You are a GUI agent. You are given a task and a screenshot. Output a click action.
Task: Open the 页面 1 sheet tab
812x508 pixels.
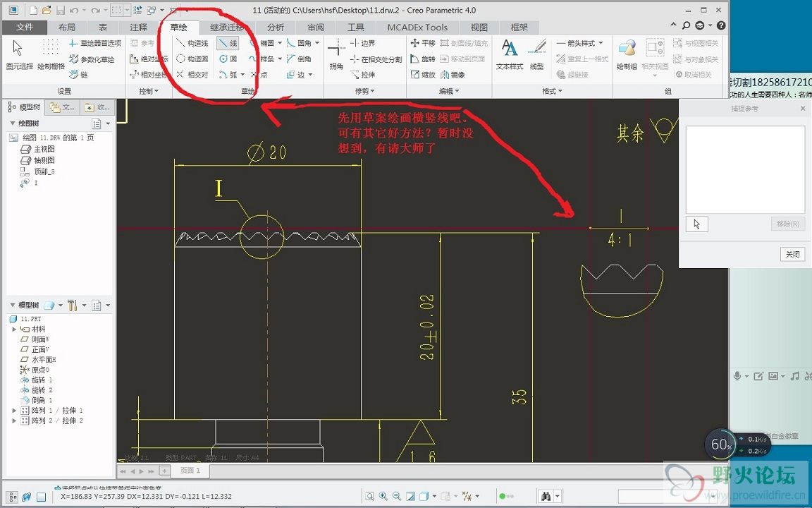tap(190, 471)
